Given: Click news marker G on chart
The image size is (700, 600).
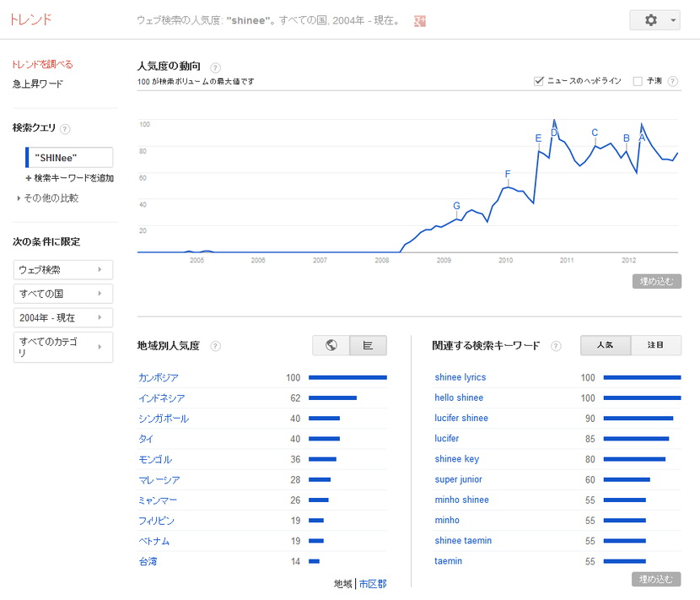Looking at the screenshot, I should (457, 206).
